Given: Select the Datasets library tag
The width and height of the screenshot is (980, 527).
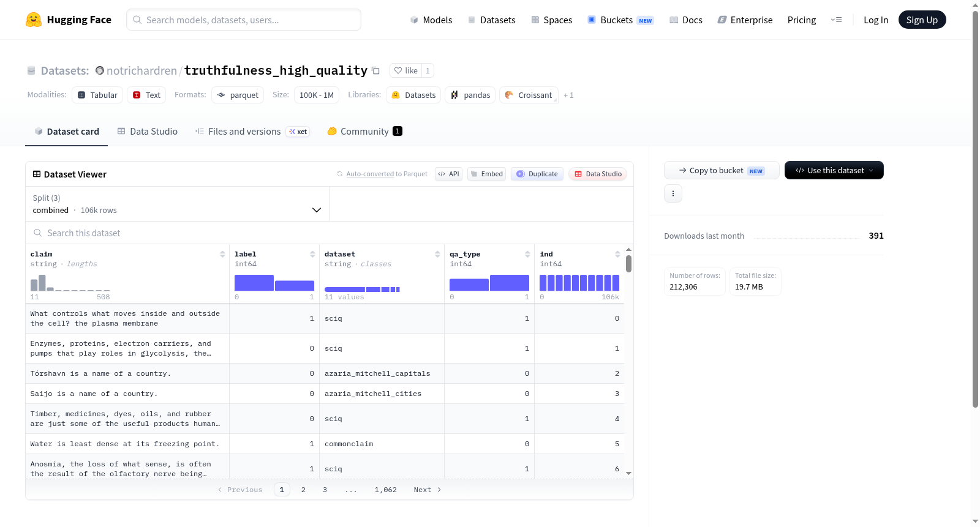Looking at the screenshot, I should (413, 95).
